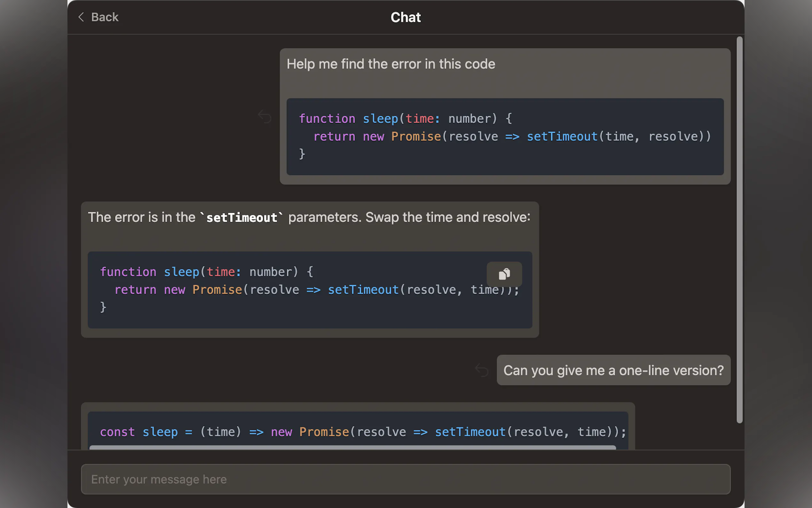Click the 'Can you give me a one-line version?' bubble
This screenshot has width=812, height=508.
613,370
